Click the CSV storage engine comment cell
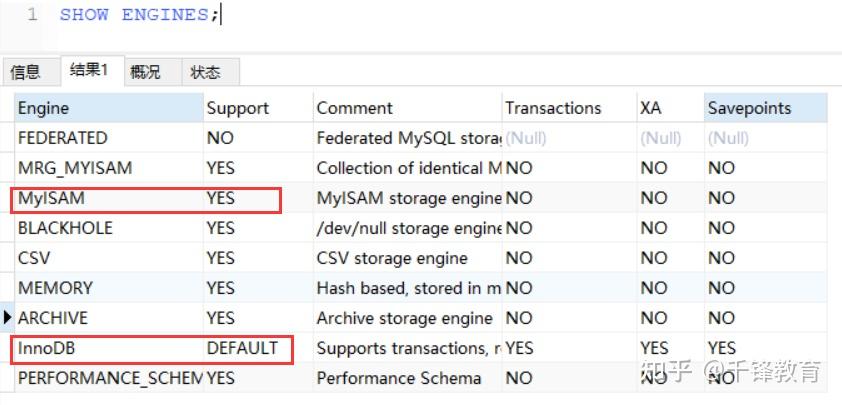 point(408,258)
